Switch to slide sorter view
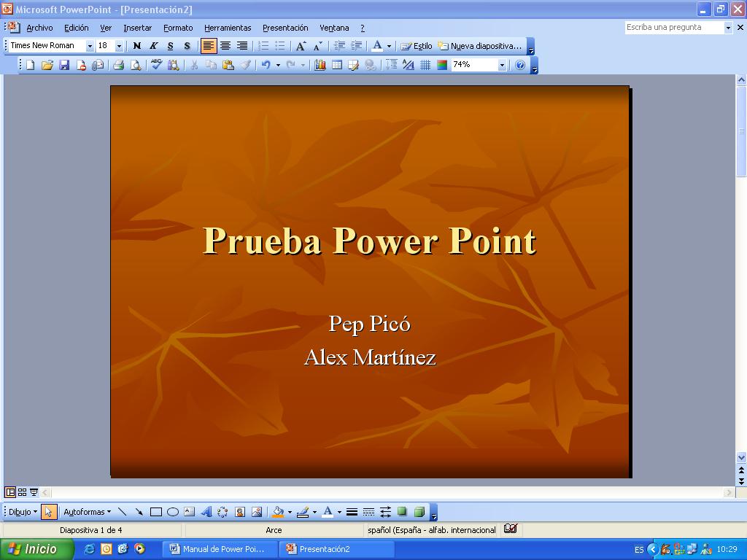747x560 pixels. (22, 492)
